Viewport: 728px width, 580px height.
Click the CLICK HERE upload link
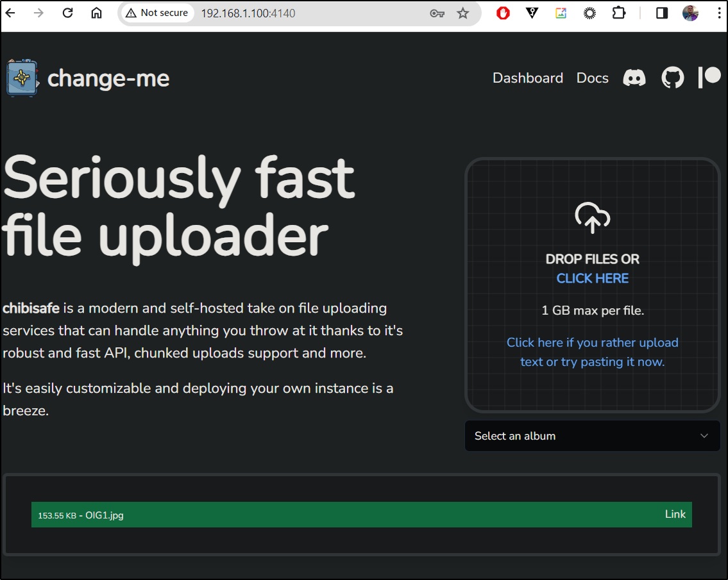593,278
